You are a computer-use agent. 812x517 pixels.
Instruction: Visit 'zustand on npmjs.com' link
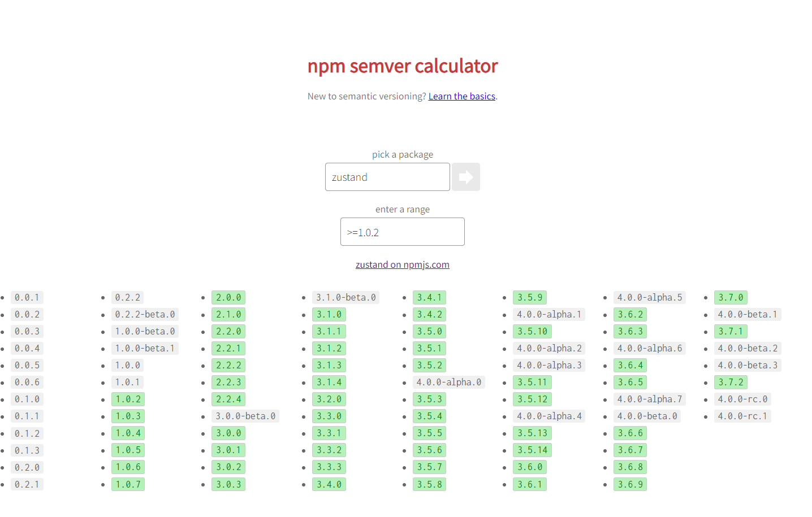tap(403, 264)
